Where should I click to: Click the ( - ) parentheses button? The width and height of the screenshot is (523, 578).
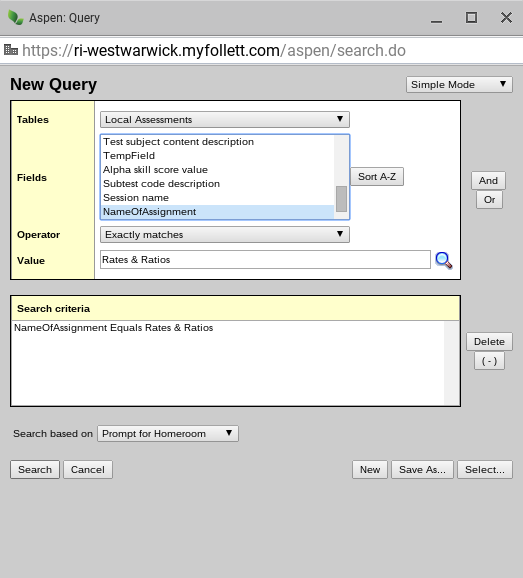[489, 361]
